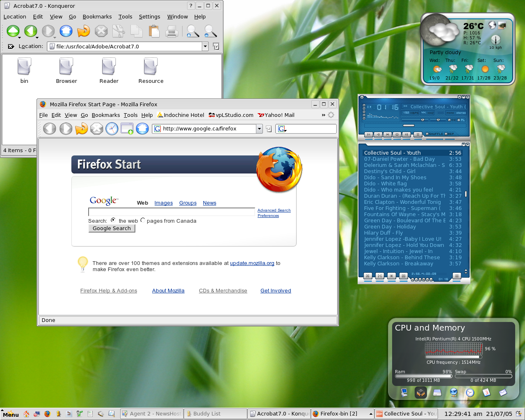Click the Paste clipboard icon in Konqueror toolbar
Image resolution: width=525 pixels, height=420 pixels.
pyautogui.click(x=154, y=31)
